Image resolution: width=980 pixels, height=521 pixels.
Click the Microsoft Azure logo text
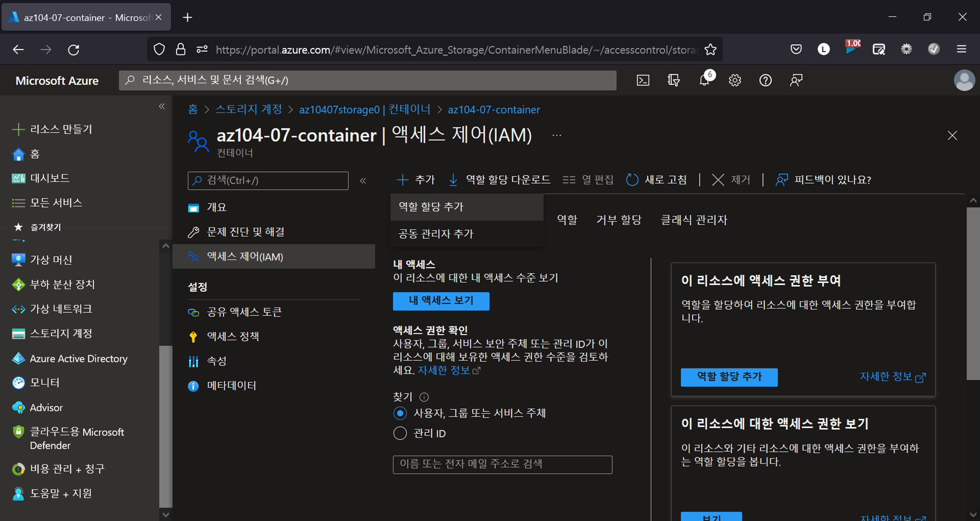(57, 81)
